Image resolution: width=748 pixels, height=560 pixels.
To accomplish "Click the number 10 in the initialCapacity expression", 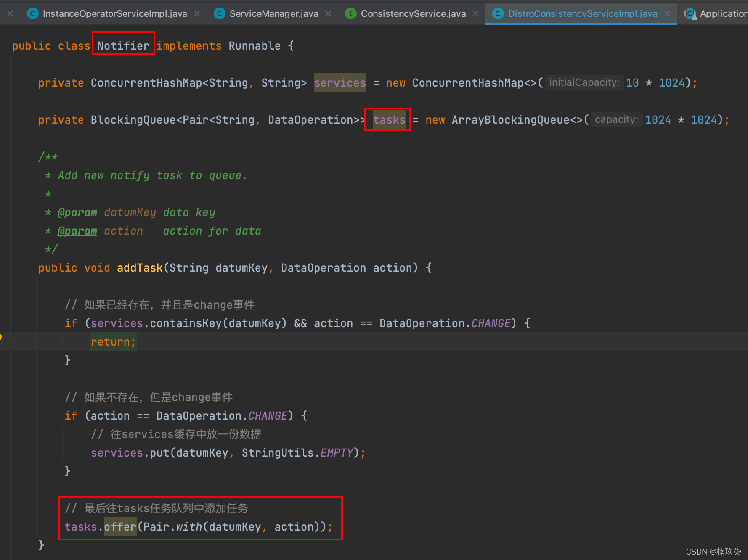I will point(632,83).
